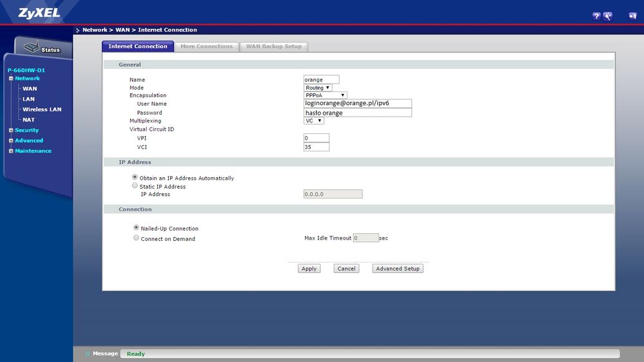This screenshot has height=362, width=644.
Task: Open the Help question mark icon
Action: (596, 16)
